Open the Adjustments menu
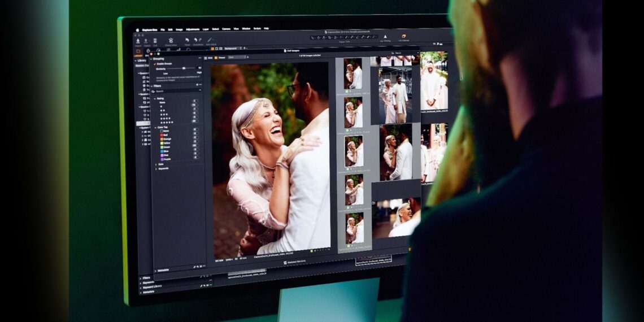The height and width of the screenshot is (322, 644). point(193,29)
